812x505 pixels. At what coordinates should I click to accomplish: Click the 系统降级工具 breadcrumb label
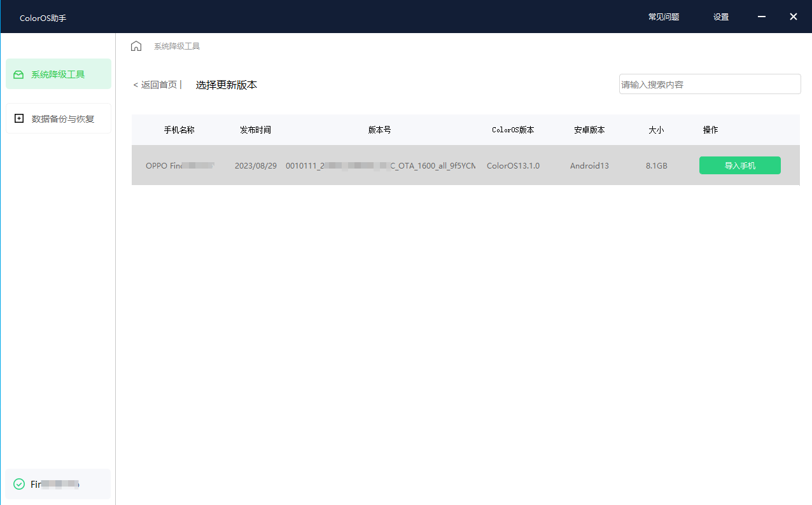click(x=177, y=45)
